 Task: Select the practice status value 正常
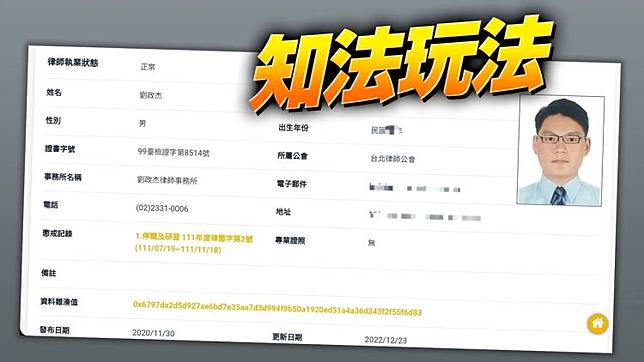click(148, 67)
